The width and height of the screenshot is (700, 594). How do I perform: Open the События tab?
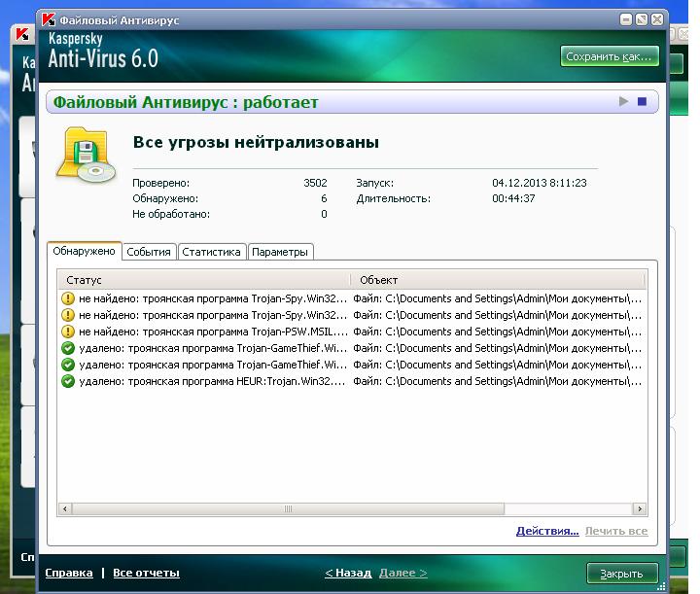(149, 252)
